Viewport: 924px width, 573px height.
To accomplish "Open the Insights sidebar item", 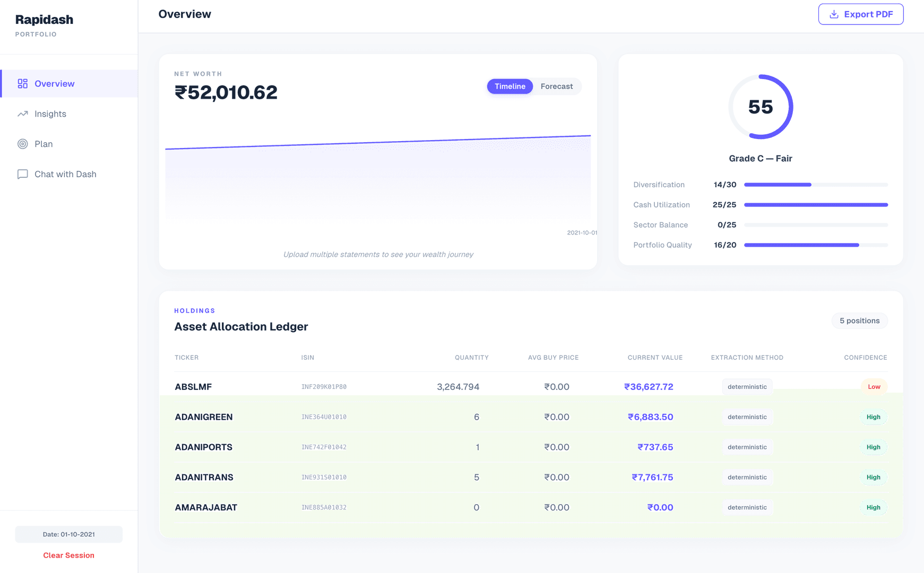I will coord(69,114).
